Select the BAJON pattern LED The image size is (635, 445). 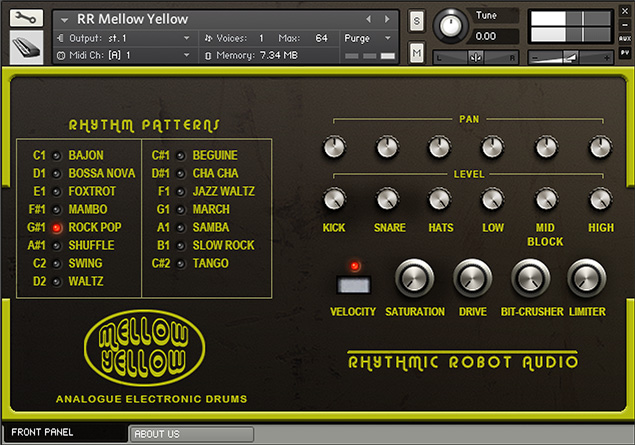[x=57, y=155]
